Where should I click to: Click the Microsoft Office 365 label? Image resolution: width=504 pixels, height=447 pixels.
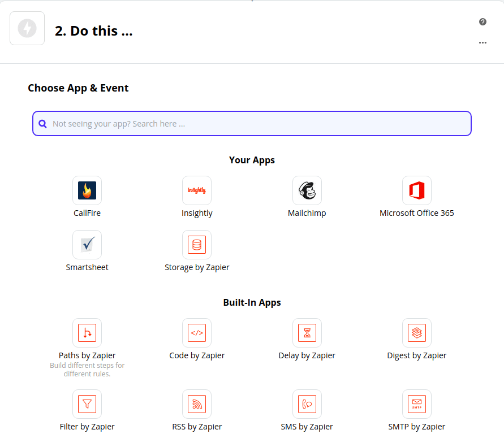click(416, 213)
